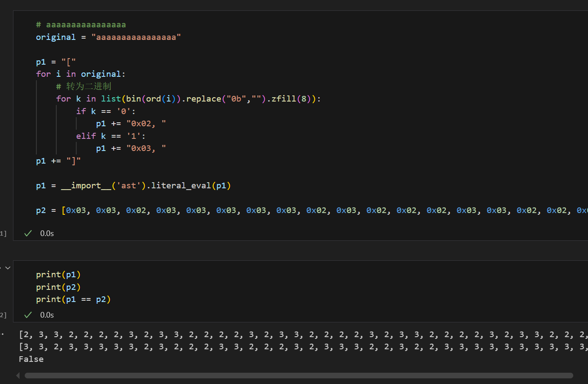Click the print(p1) line in second cell
Viewport: 588px width, 384px height.
click(x=59, y=275)
